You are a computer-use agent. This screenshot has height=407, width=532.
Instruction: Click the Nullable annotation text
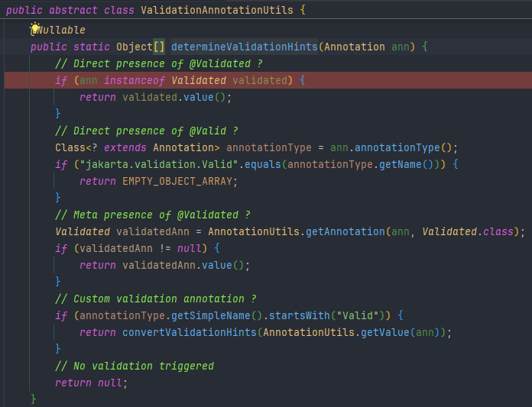point(58,30)
